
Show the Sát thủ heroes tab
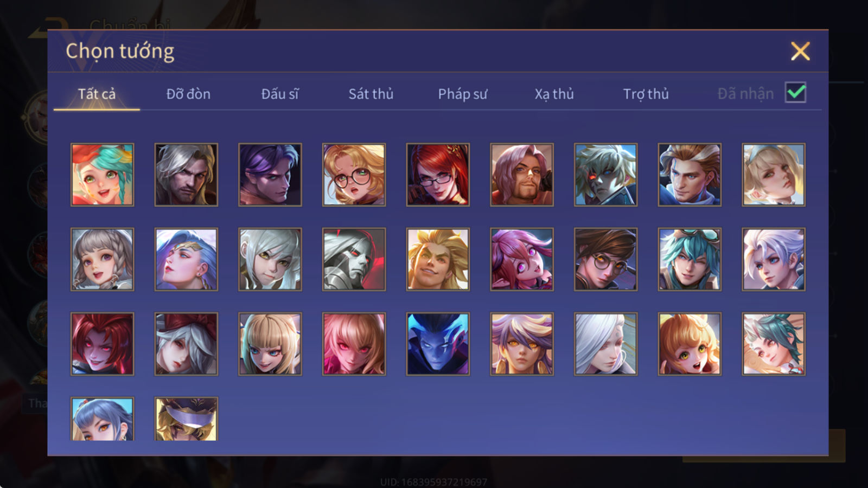point(371,94)
